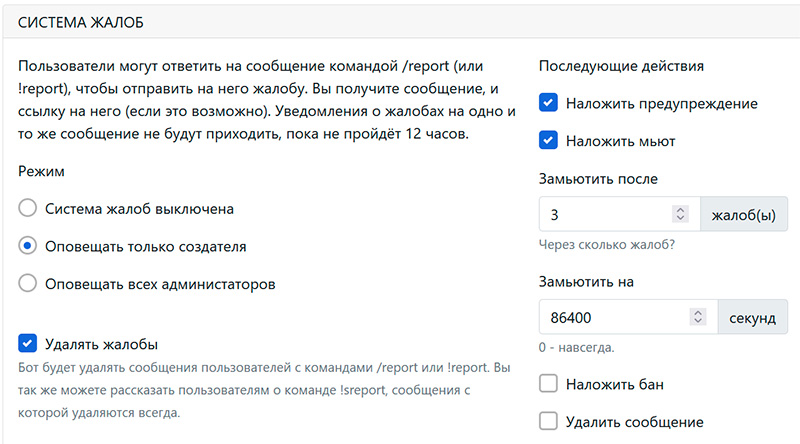Toggle the 'Наложить предупреждение' checkbox
The image size is (800, 444).
(x=548, y=103)
